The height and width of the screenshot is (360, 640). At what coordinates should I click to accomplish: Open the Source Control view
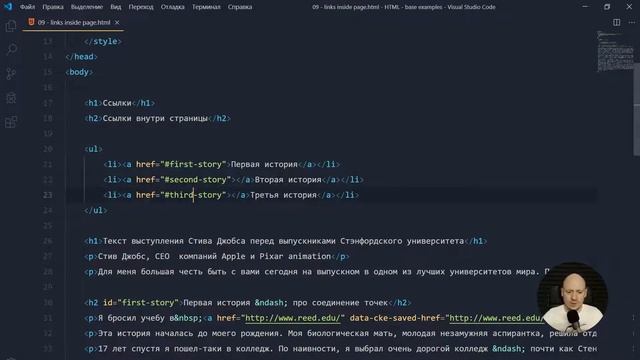pyautogui.click(x=11, y=74)
